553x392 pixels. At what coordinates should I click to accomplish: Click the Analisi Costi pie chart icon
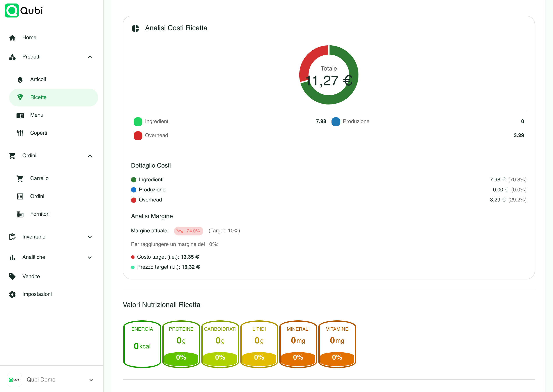pos(135,28)
